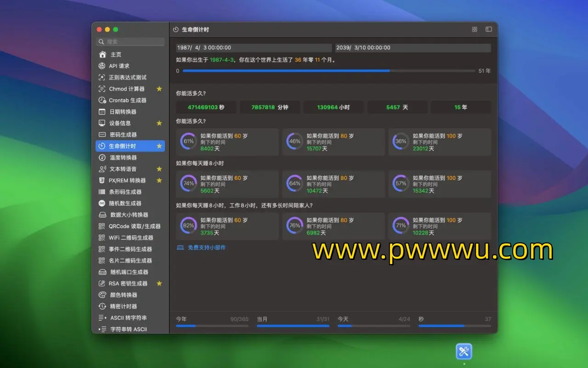The width and height of the screenshot is (588, 368).
Task: Open the 主页 home item in the sidebar
Action: click(116, 54)
